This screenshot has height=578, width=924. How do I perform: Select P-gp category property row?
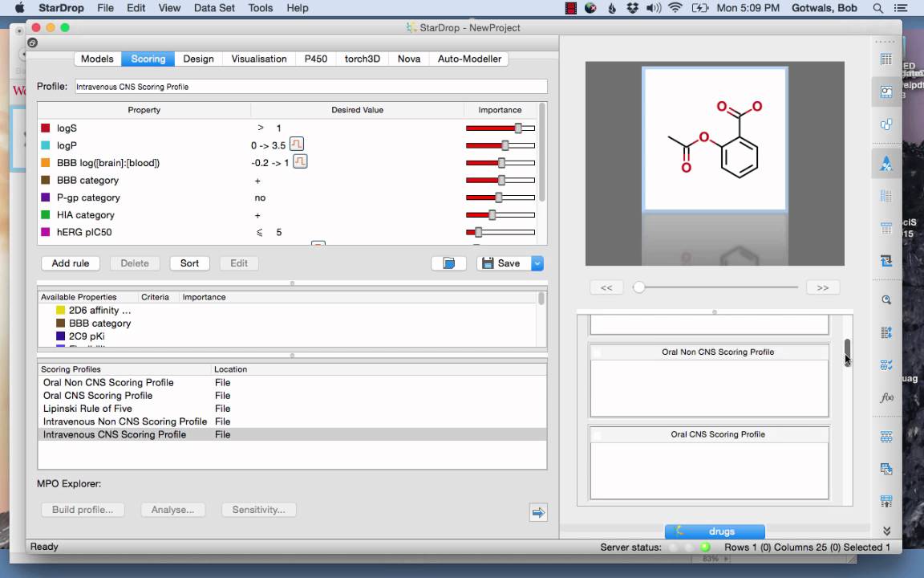(x=288, y=197)
